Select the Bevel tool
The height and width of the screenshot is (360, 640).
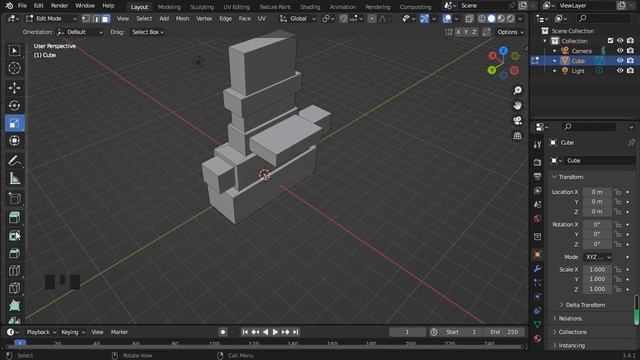pos(14,253)
